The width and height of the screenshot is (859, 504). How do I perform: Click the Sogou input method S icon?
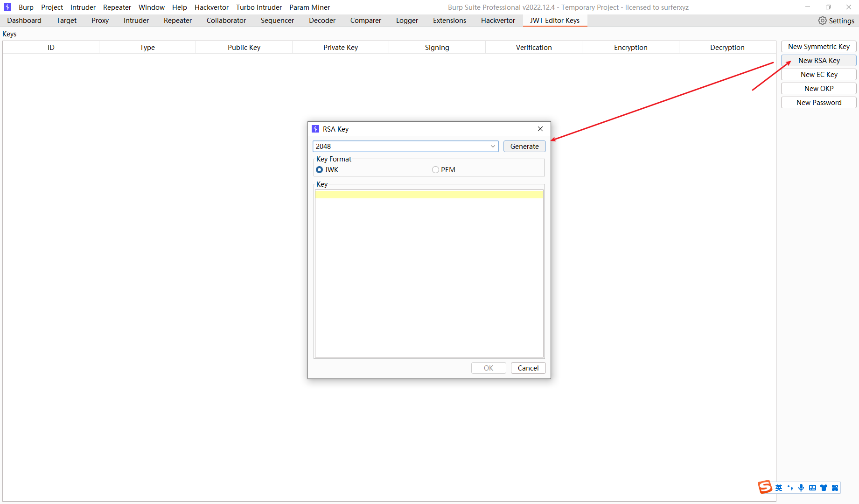point(765,487)
